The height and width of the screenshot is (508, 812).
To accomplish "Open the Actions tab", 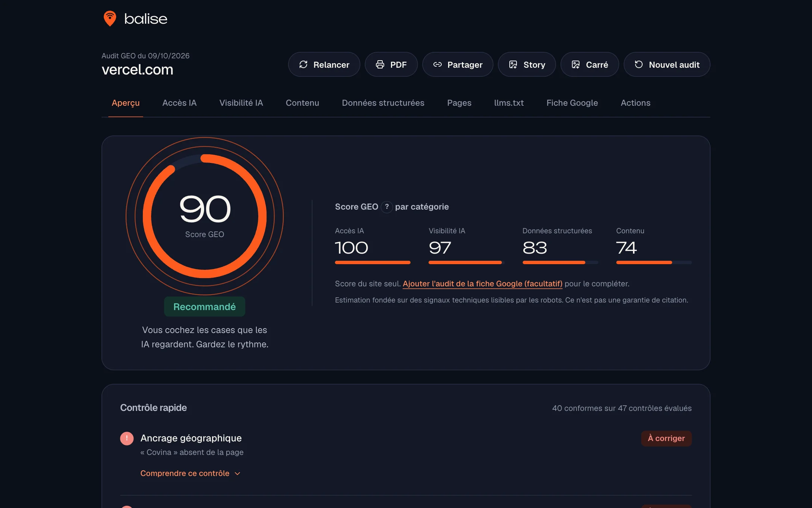I will tap(635, 103).
